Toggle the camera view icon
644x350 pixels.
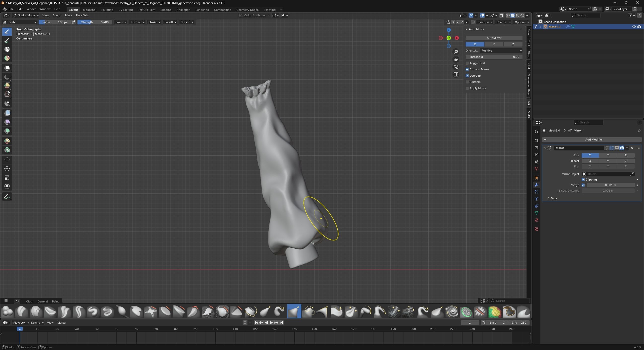456,67
